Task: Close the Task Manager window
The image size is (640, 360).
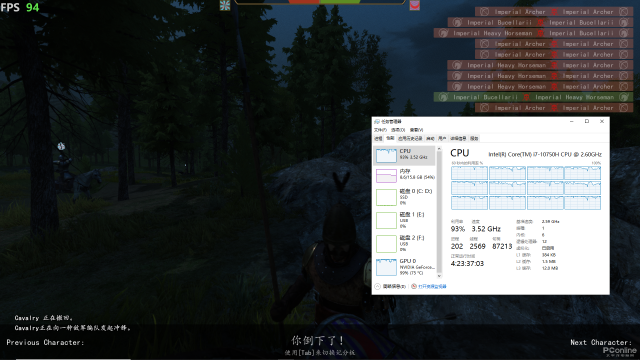Action: pyautogui.click(x=602, y=122)
